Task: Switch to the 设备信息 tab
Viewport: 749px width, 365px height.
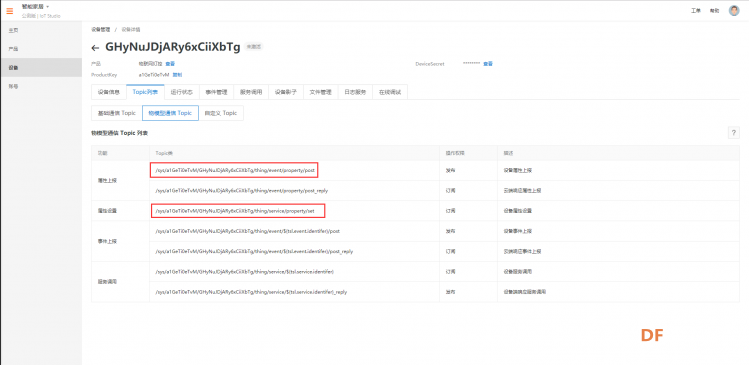Action: (108, 92)
